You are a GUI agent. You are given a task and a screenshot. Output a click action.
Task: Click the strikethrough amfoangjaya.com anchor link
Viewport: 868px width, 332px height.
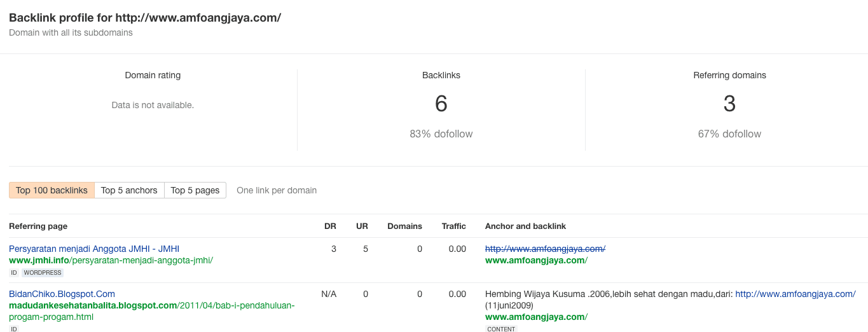545,249
